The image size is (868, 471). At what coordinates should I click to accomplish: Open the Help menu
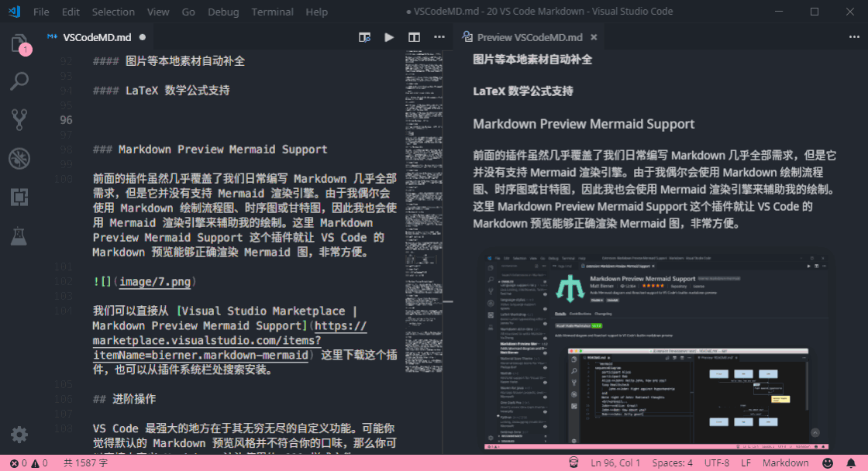(317, 12)
